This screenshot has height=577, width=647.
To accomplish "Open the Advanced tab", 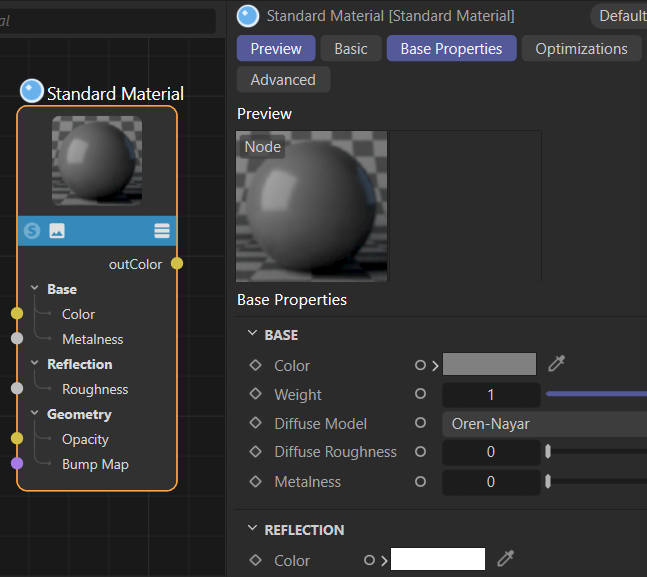I will click(x=283, y=80).
